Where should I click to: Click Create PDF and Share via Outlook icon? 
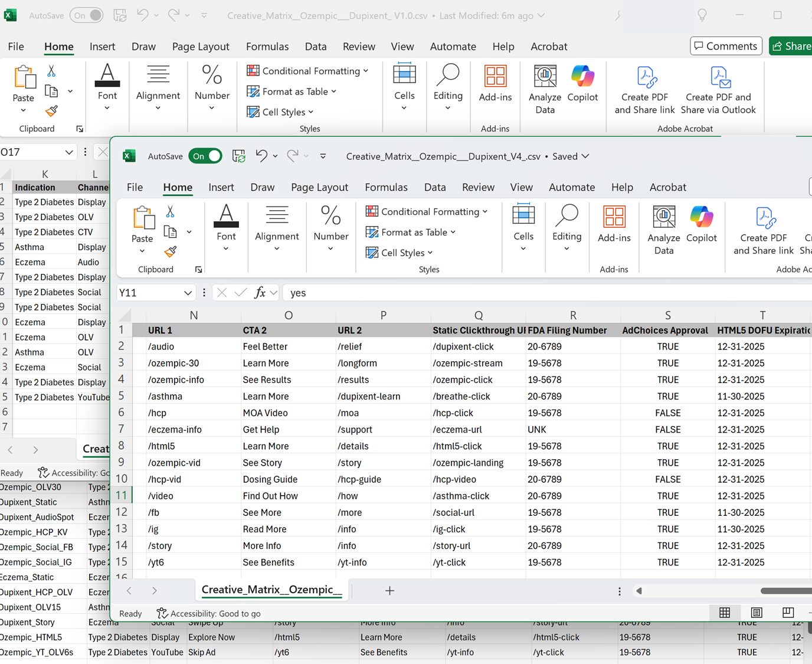pyautogui.click(x=719, y=89)
